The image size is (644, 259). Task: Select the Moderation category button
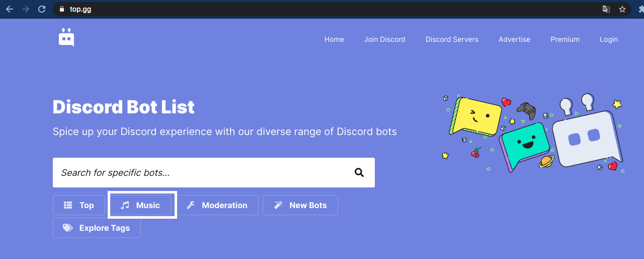click(x=217, y=205)
